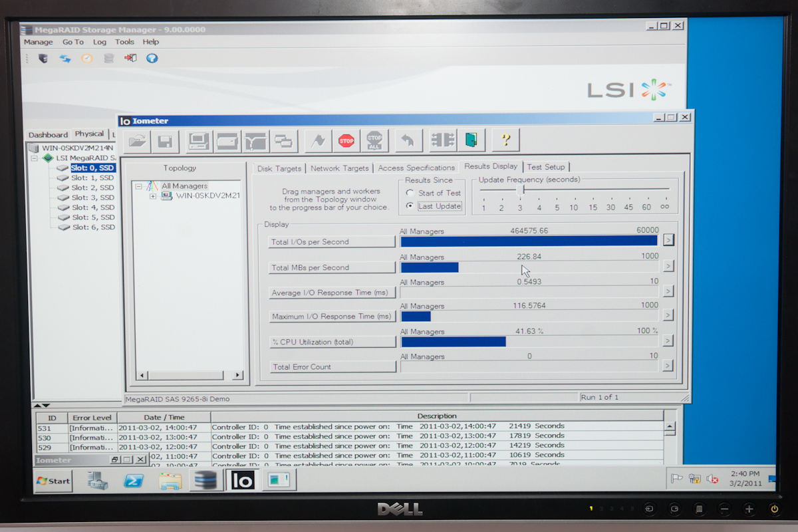Click the Open test configuration icon in Iometer

[138, 140]
